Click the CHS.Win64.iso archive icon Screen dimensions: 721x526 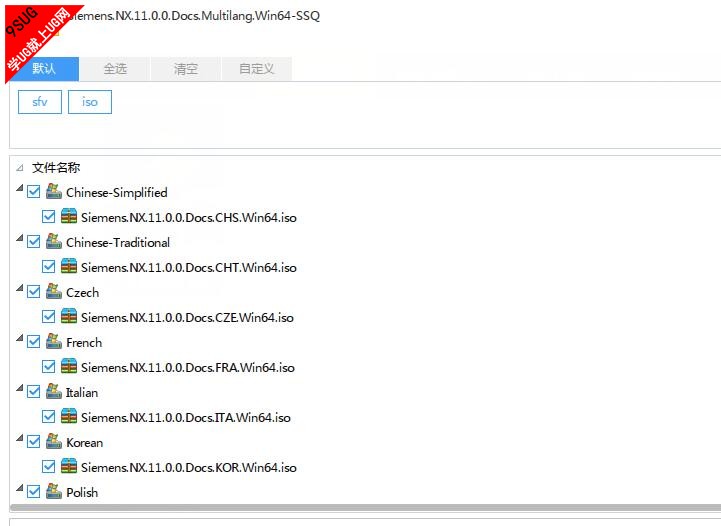[x=69, y=216]
